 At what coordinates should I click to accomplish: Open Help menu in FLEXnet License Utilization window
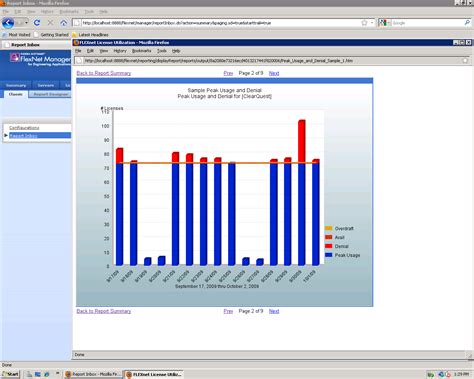pos(176,51)
